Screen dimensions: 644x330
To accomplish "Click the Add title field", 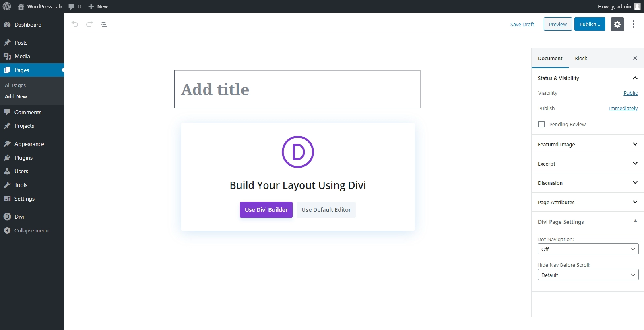I will click(297, 89).
